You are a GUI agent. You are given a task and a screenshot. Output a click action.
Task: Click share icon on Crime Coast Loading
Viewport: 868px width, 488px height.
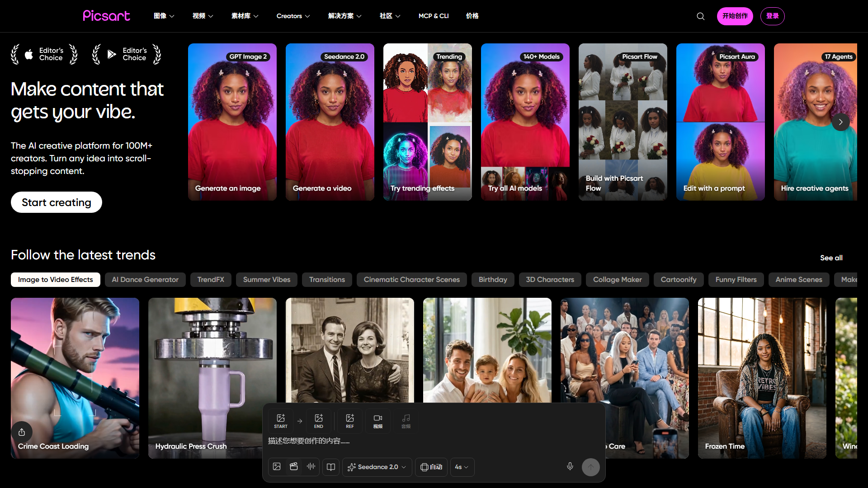pyautogui.click(x=22, y=432)
